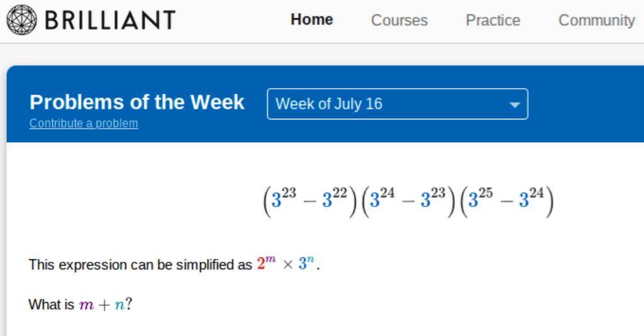
Task: Click the purple m in the question
Action: (x=85, y=305)
